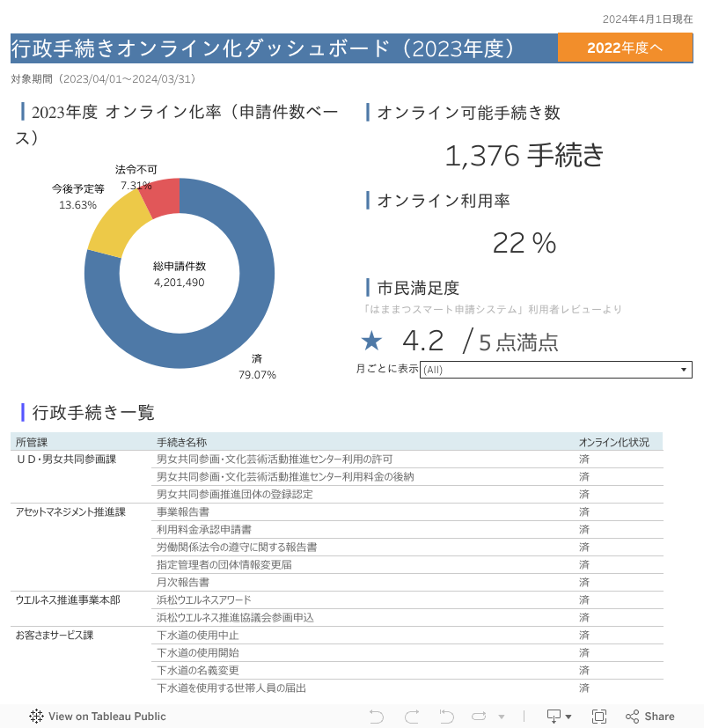704x728 pixels.
Task: Click the Replay animation icon
Action: (479, 717)
